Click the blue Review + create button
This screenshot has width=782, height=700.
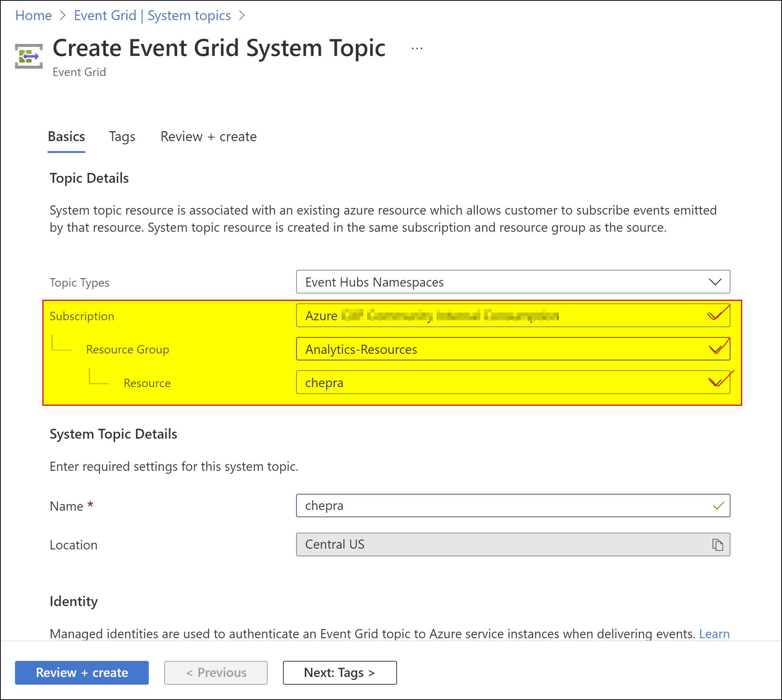pos(82,673)
